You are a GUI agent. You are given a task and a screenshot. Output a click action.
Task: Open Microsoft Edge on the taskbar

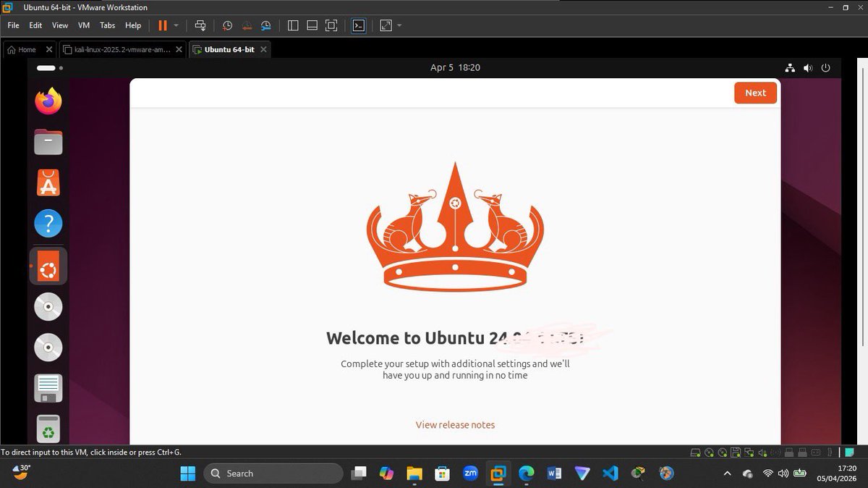click(x=527, y=474)
